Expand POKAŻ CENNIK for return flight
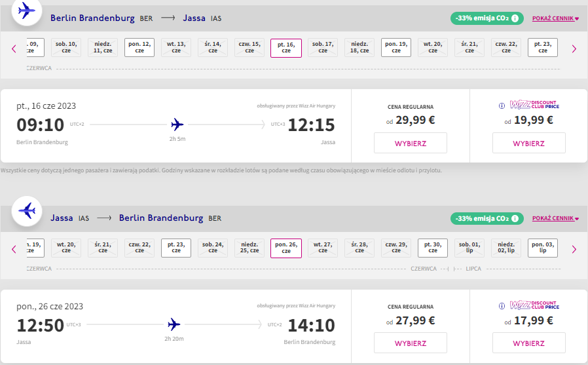Viewport: 588px width, 365px height. coord(555,218)
